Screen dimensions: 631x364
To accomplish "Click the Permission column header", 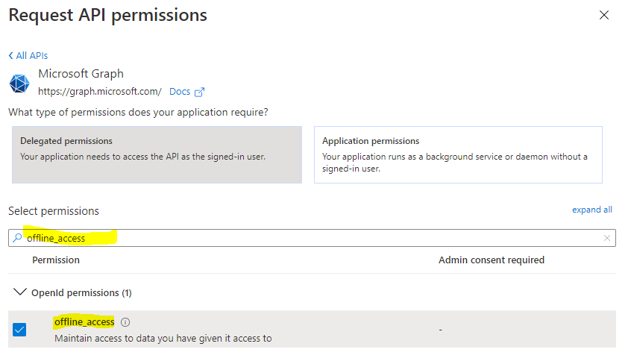I will pos(56,260).
